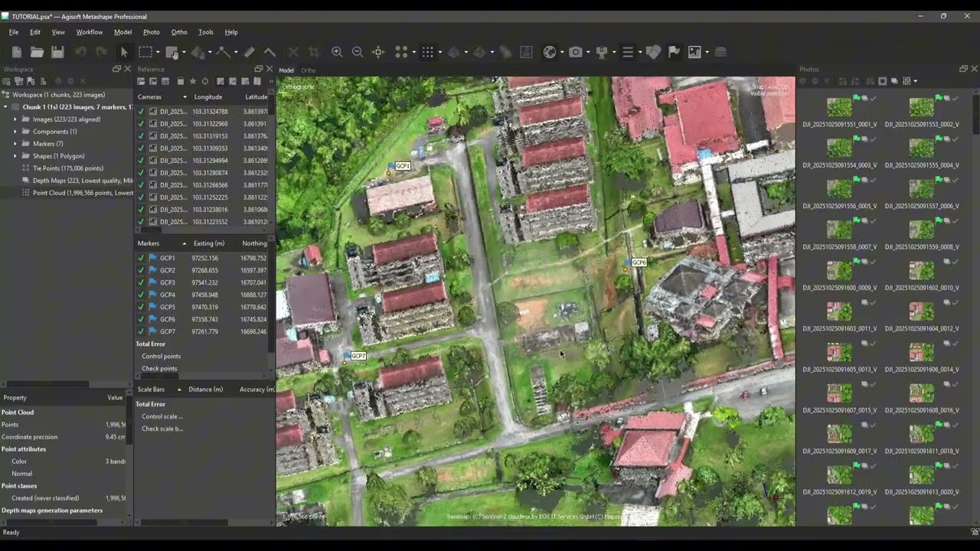
Task: Toggle the GCP4 marker checkbox
Action: tap(141, 295)
